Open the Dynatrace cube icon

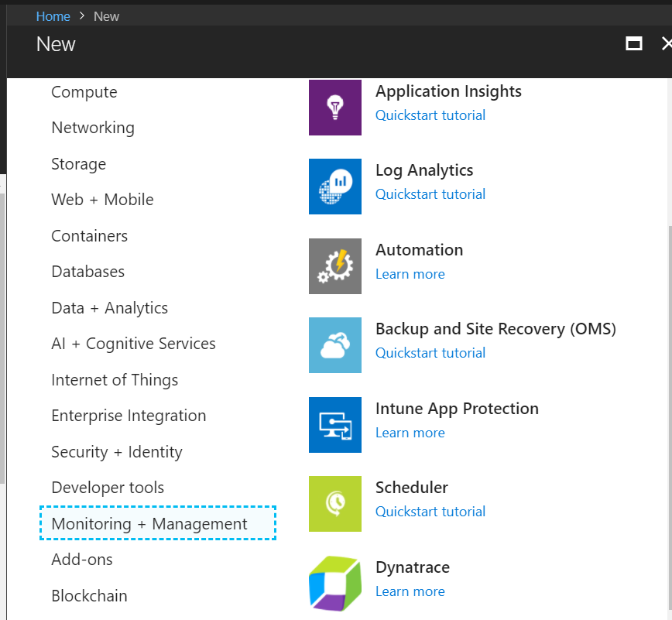(x=334, y=584)
